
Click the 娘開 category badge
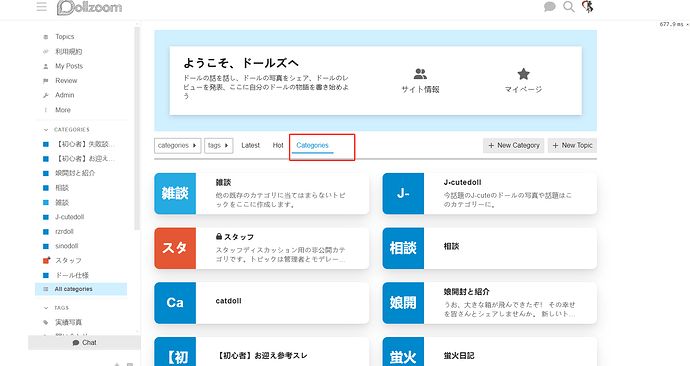coord(403,303)
